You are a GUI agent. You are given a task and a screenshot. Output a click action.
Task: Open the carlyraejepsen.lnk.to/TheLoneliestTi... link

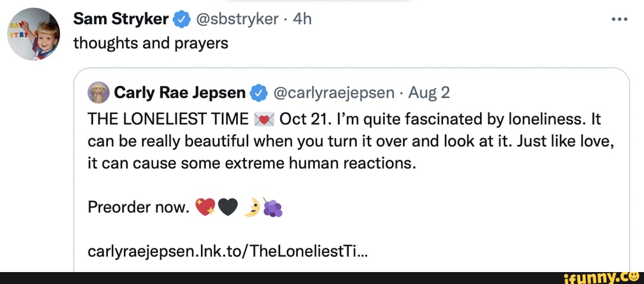[x=227, y=251]
